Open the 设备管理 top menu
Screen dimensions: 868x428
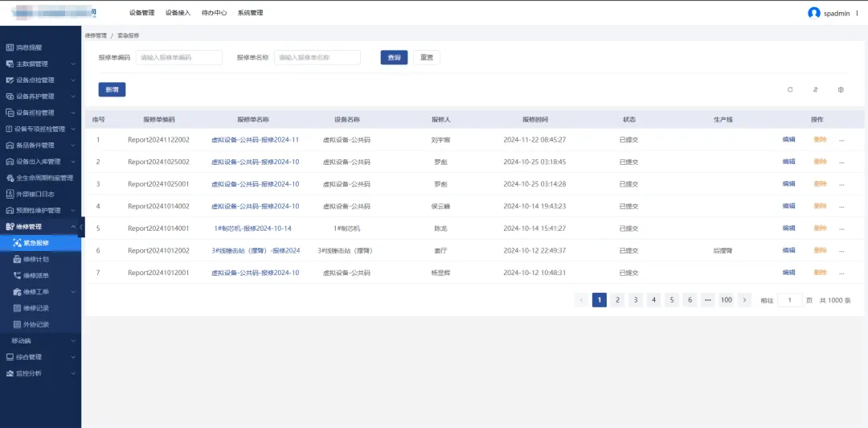click(x=141, y=13)
